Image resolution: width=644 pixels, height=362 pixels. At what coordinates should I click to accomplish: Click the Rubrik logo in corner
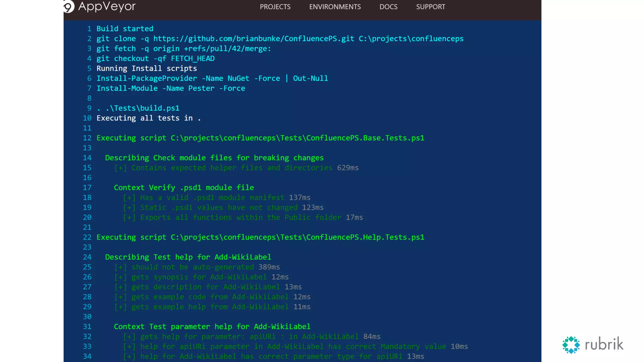click(593, 345)
